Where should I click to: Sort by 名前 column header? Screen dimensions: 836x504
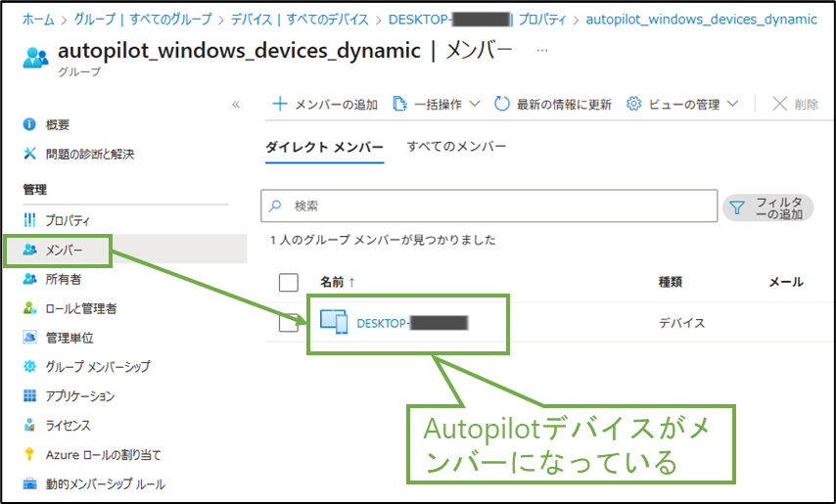337,282
